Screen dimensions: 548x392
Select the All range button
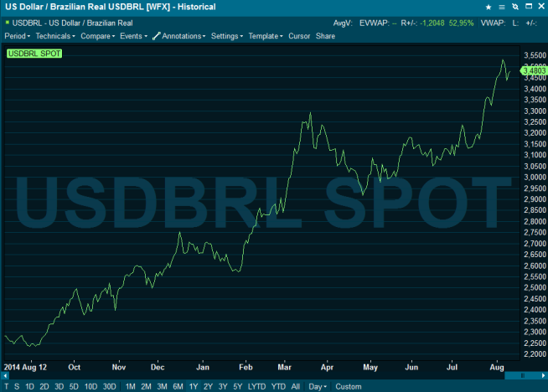[296, 386]
